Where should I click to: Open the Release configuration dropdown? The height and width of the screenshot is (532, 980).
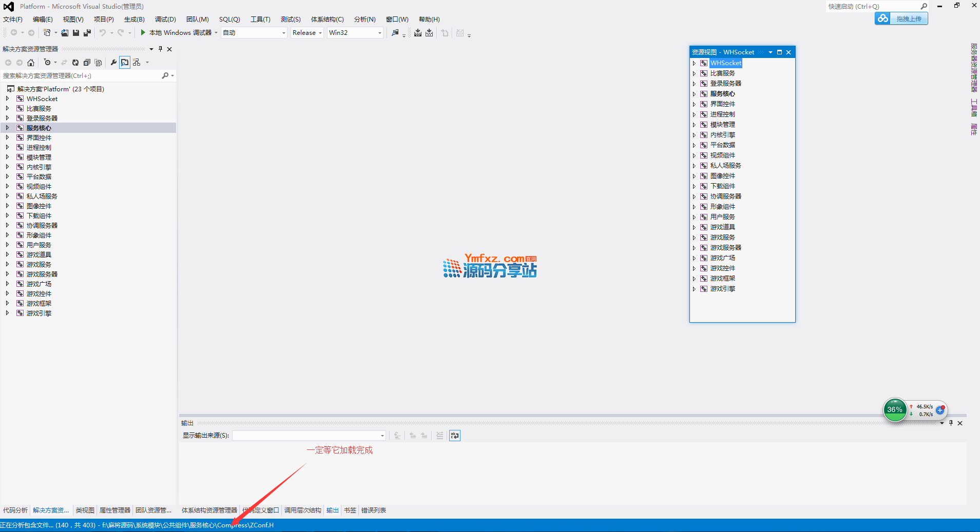pos(307,33)
